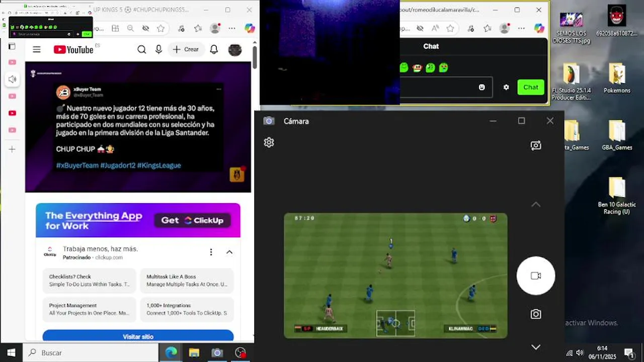Open profile icon in chat browser window
The height and width of the screenshot is (362, 644).
coord(505,29)
